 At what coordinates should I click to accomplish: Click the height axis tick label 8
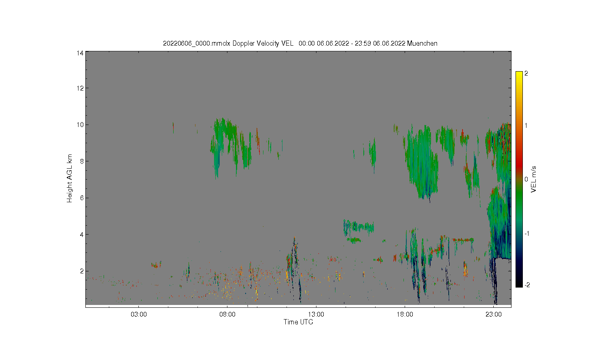coord(82,161)
